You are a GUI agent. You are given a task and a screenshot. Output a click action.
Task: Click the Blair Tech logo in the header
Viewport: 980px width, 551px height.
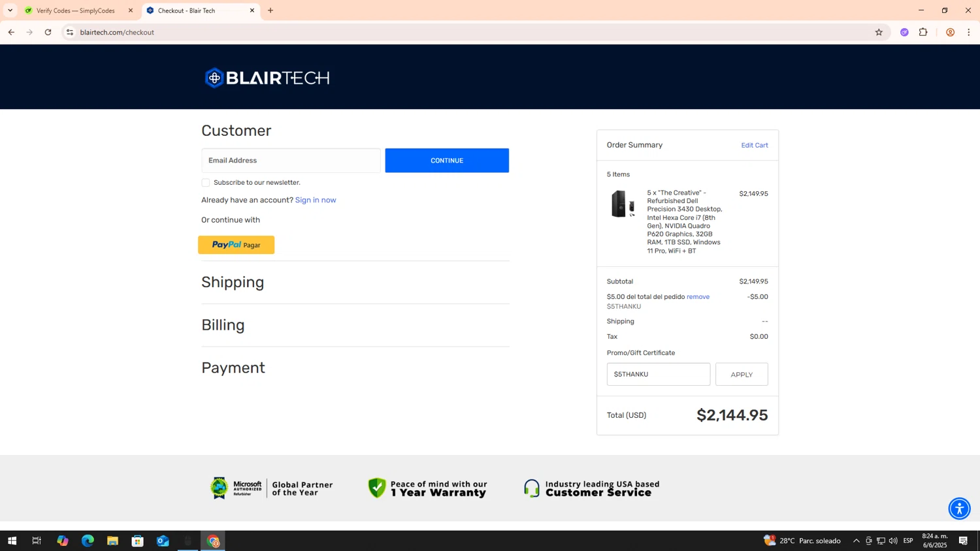coord(267,78)
